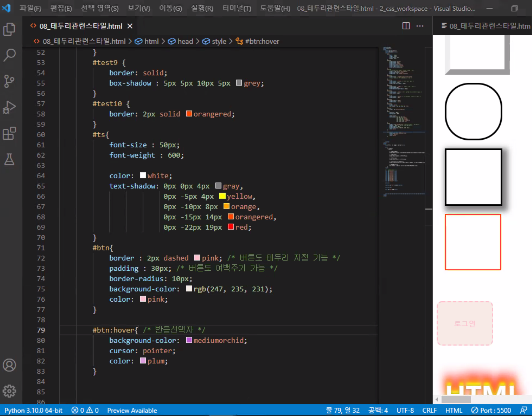Open the Source Control view

[9, 81]
